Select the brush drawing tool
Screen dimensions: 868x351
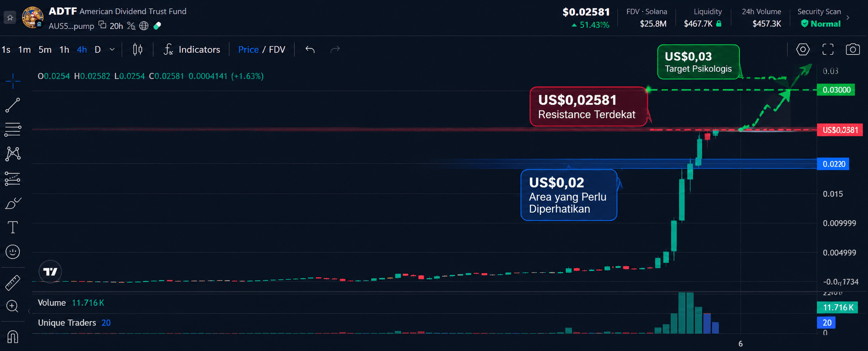[13, 203]
